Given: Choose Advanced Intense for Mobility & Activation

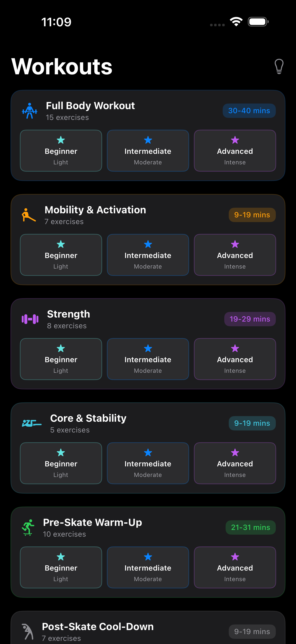Looking at the screenshot, I should click(235, 255).
